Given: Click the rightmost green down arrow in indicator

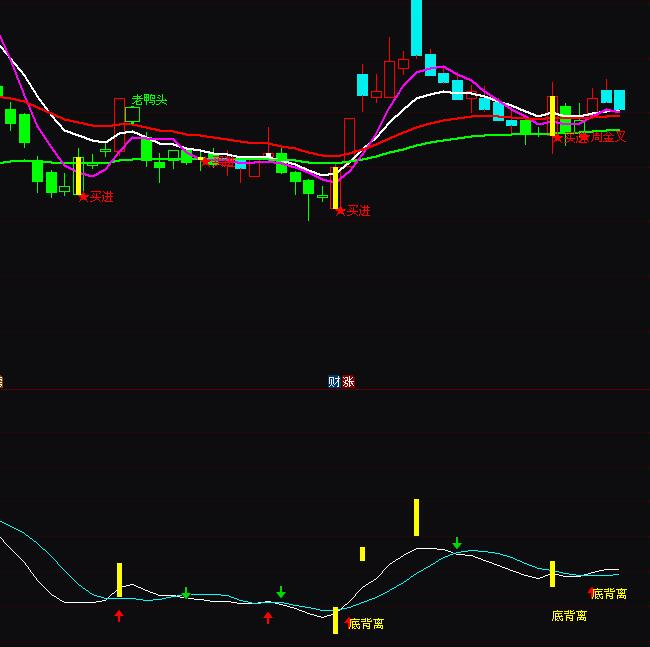Looking at the screenshot, I should [x=457, y=543].
